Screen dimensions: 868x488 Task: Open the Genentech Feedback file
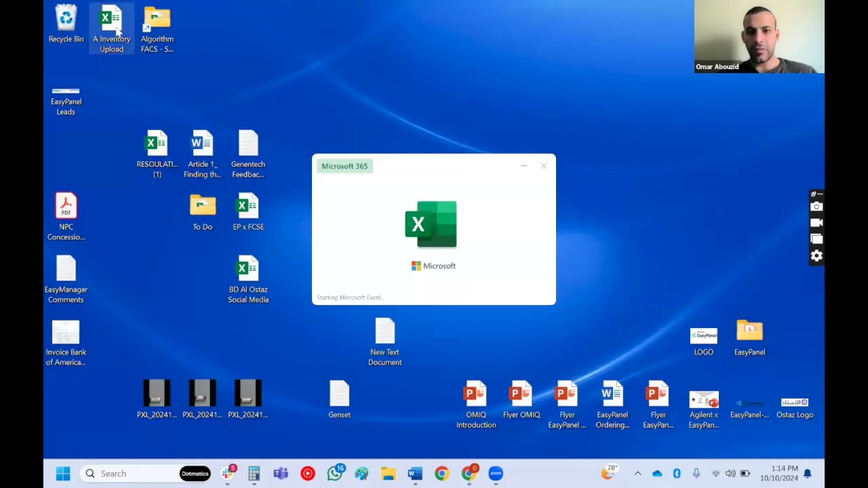(x=248, y=155)
